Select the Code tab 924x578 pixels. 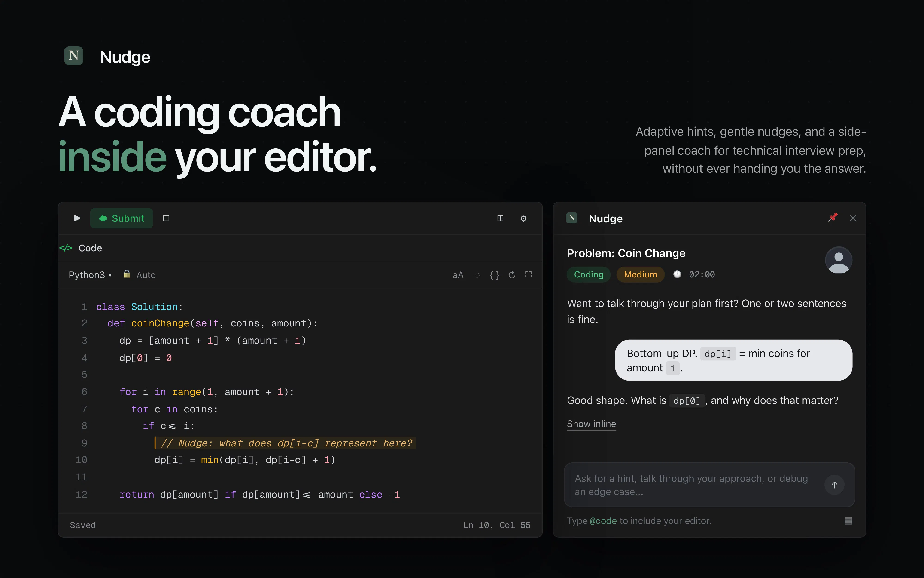(81, 248)
